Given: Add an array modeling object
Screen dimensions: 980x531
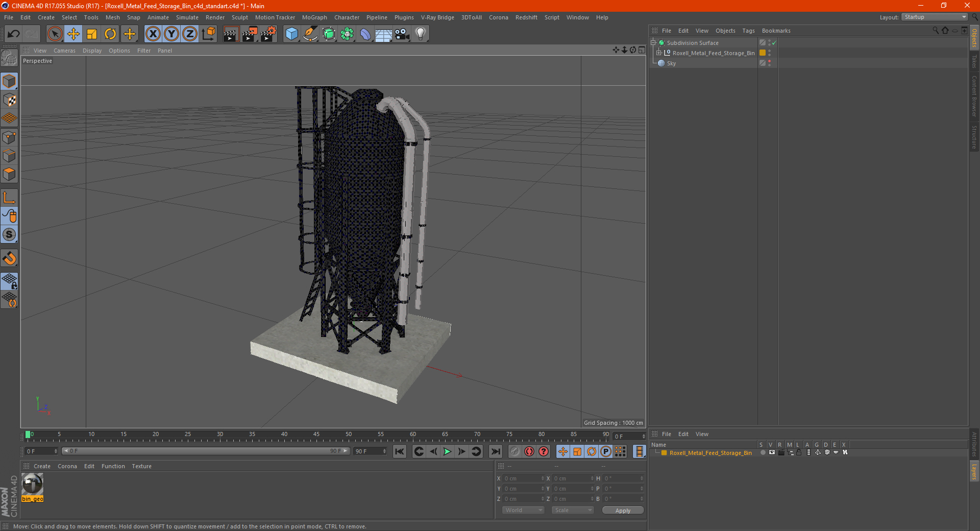Looking at the screenshot, I should (x=347, y=34).
